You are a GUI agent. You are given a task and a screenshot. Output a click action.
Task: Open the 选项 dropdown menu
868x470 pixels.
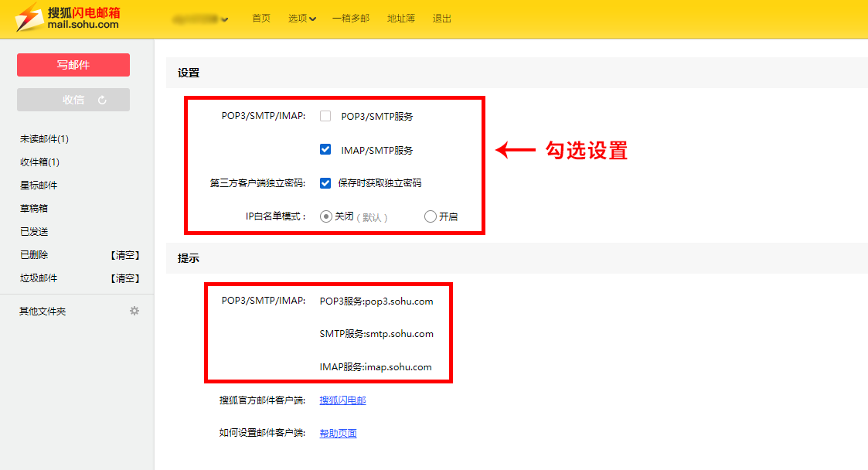pyautogui.click(x=301, y=19)
